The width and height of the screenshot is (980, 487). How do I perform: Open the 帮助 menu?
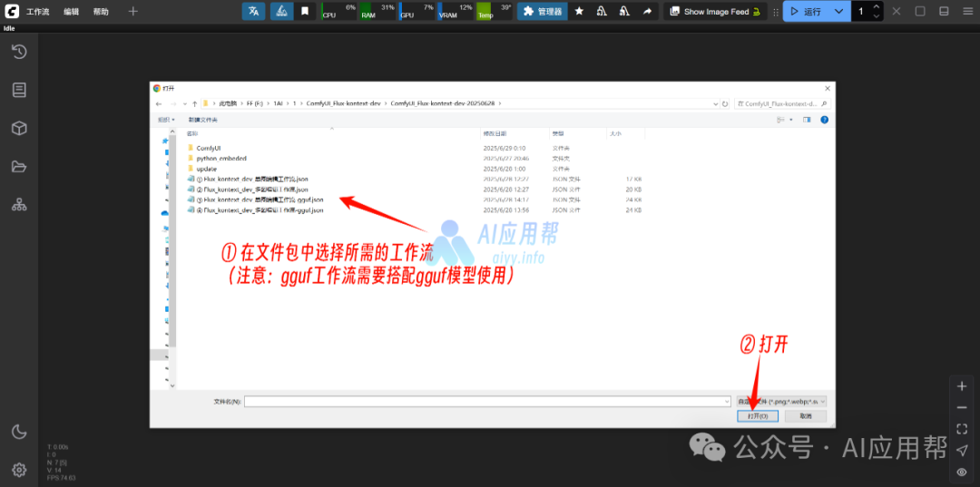coord(101,12)
